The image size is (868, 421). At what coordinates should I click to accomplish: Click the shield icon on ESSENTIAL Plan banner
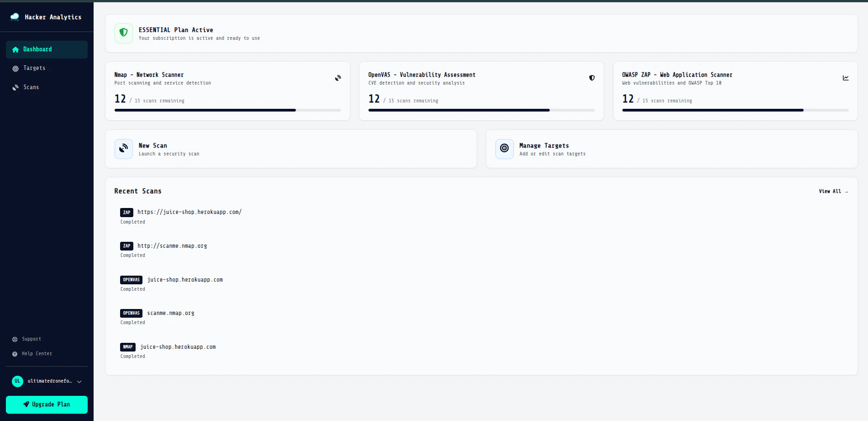click(123, 33)
